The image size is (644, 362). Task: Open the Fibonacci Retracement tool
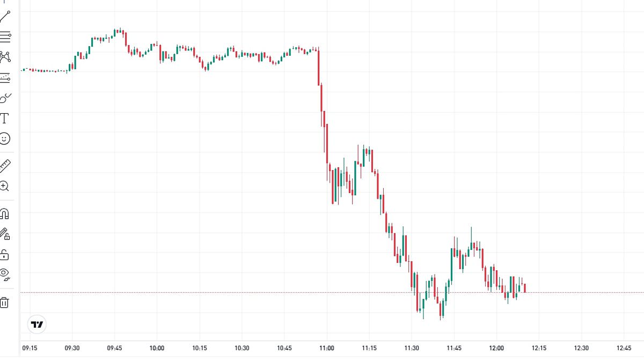(x=5, y=36)
